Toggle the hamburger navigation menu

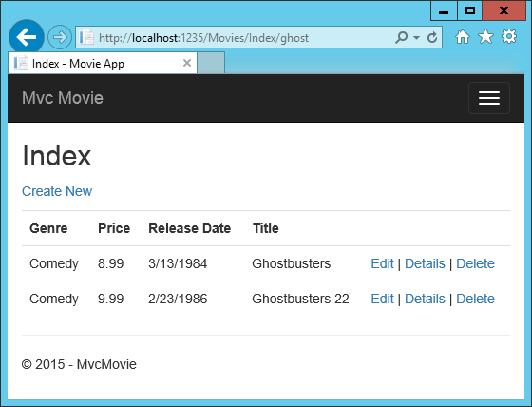tap(489, 98)
